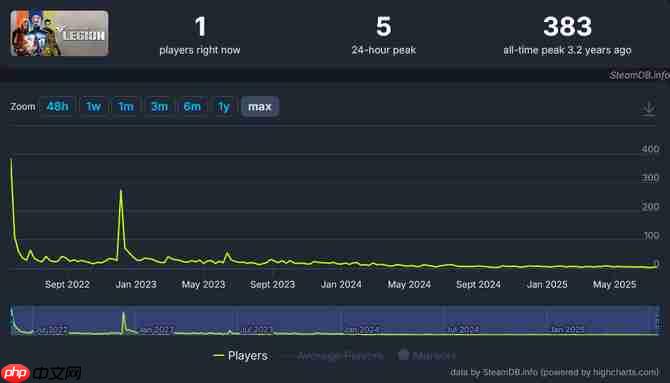Click the players right now count
670x383 pixels.
click(x=200, y=27)
